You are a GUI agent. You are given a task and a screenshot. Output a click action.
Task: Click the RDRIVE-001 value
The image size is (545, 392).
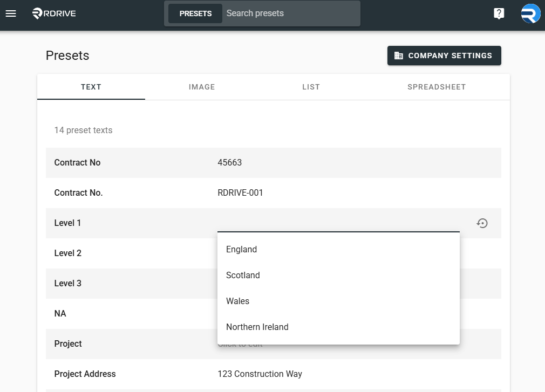tap(240, 192)
